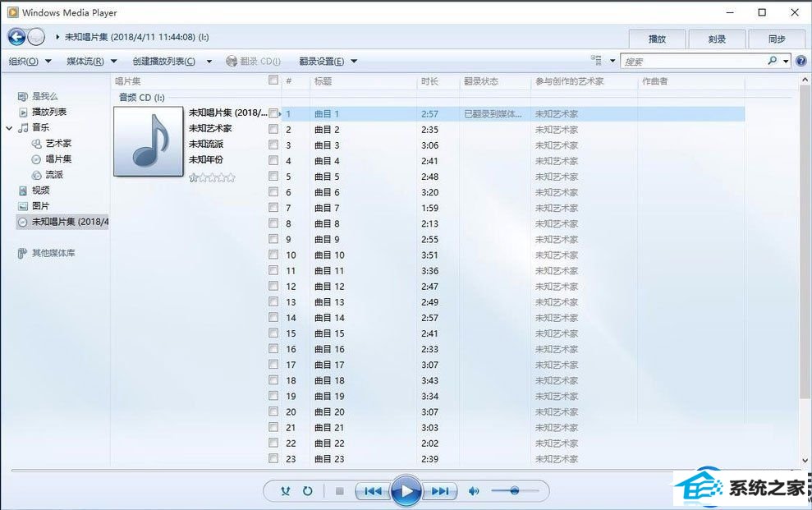Rate album using star rating
This screenshot has height=510, width=812.
(x=212, y=177)
